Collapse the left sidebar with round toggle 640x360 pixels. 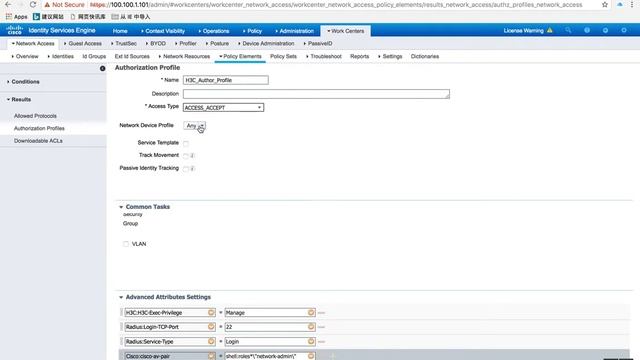(102, 69)
